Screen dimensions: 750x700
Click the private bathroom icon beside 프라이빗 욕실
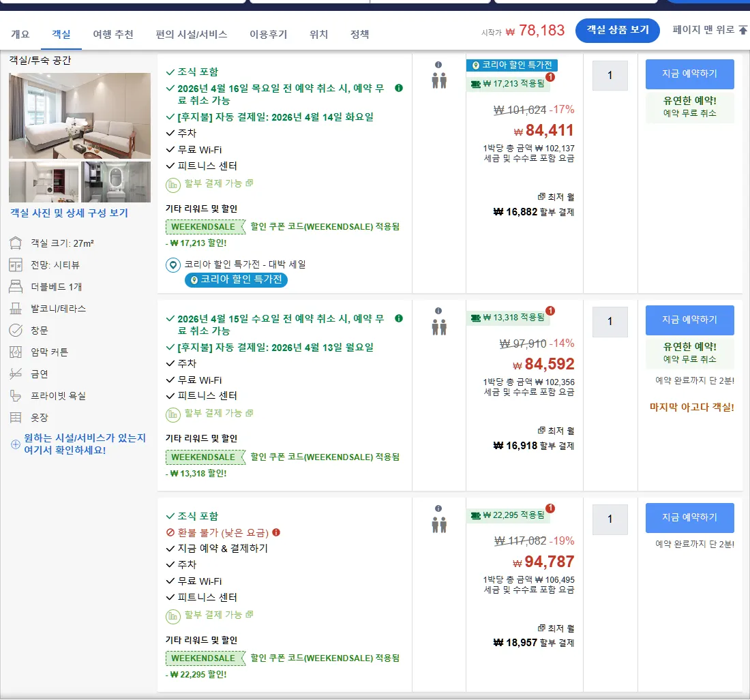pyautogui.click(x=16, y=396)
